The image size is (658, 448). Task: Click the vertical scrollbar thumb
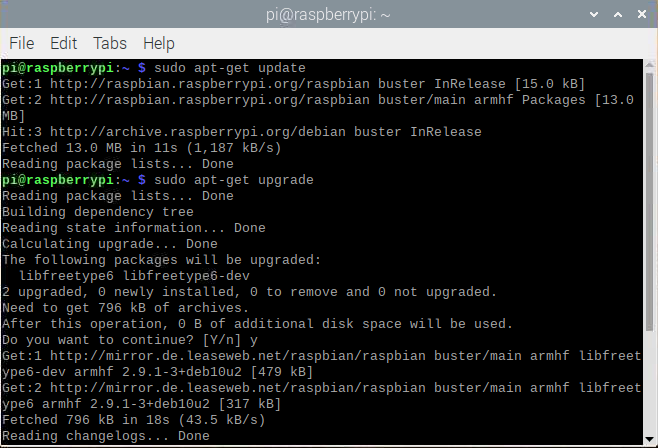[650, 202]
